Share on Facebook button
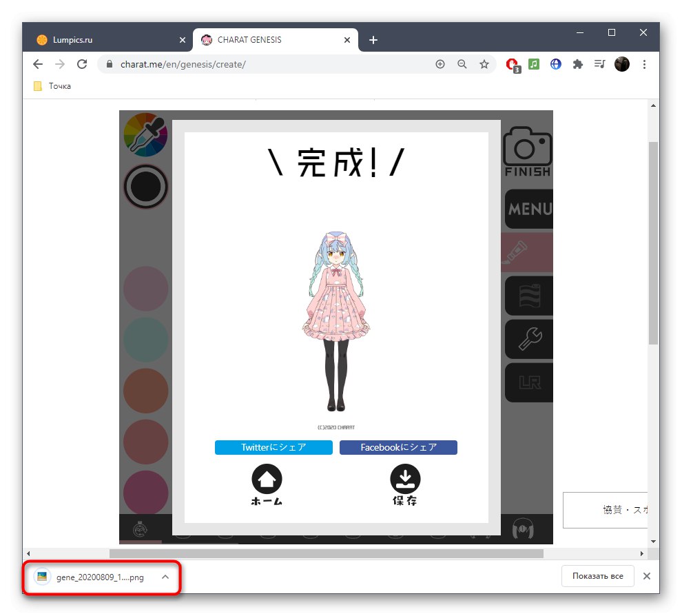Viewport: 682px width, 616px height. [x=398, y=447]
